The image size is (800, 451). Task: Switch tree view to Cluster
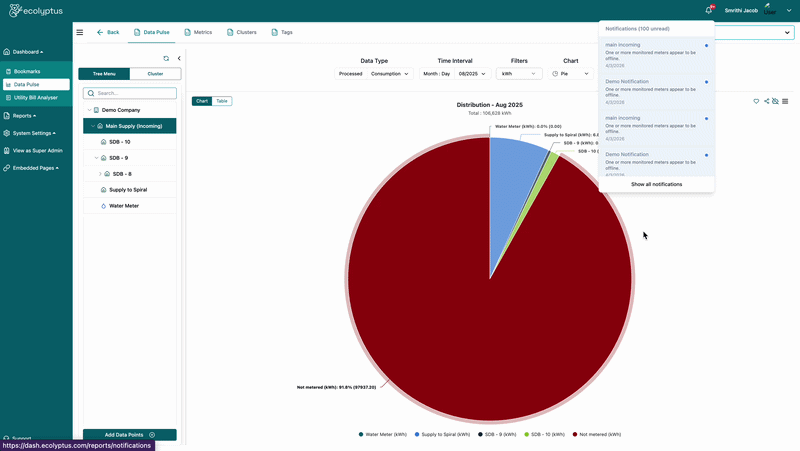(155, 74)
